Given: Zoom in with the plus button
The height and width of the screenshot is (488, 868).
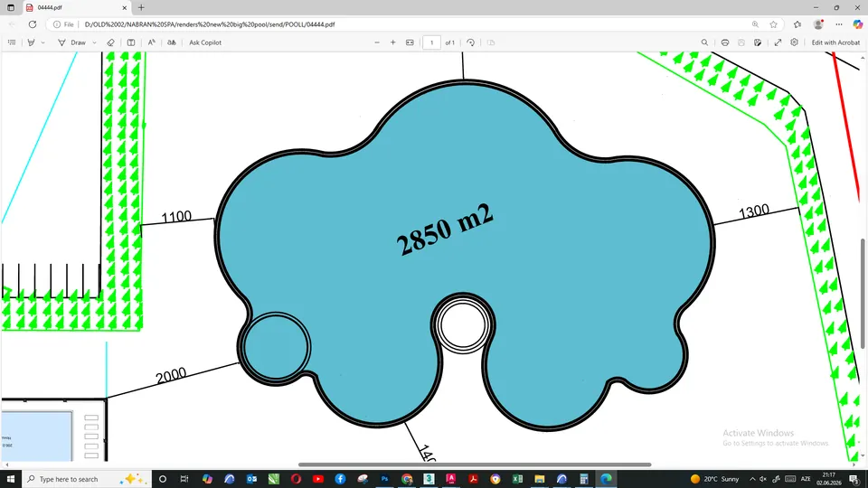Looking at the screenshot, I should [393, 42].
